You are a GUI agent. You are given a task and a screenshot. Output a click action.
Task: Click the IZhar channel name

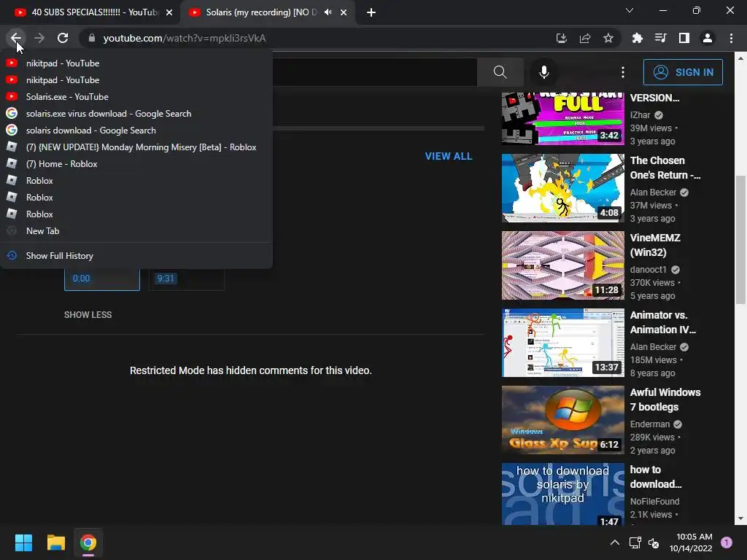click(x=640, y=114)
